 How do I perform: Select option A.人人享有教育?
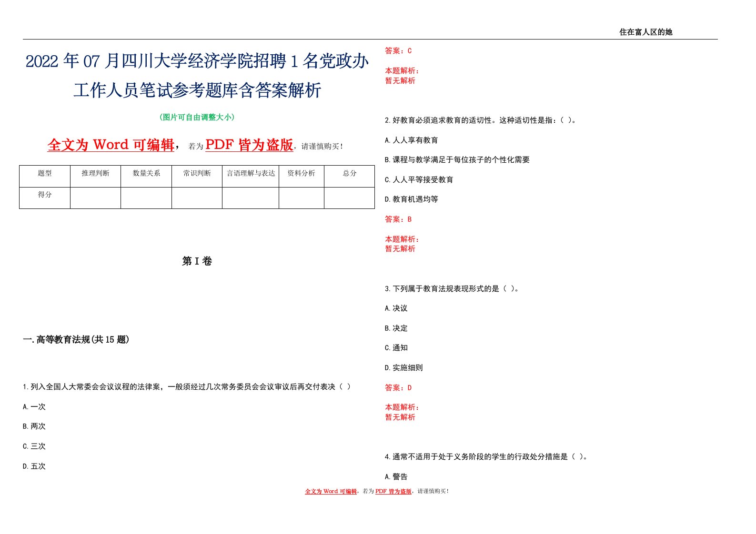412,140
